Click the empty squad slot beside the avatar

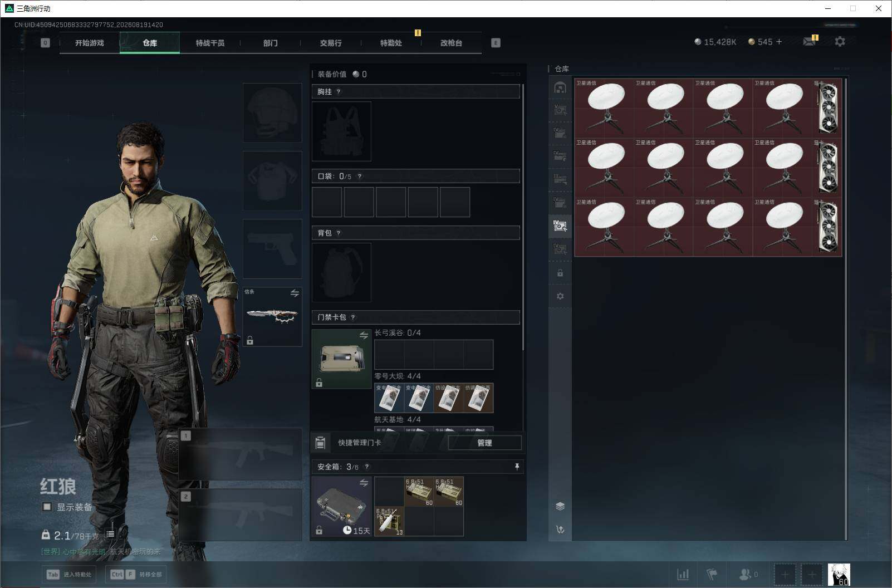click(x=812, y=574)
